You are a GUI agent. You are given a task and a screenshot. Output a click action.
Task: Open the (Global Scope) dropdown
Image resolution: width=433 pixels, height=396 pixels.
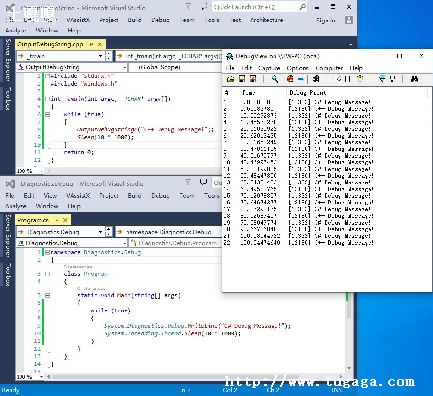coord(175,67)
